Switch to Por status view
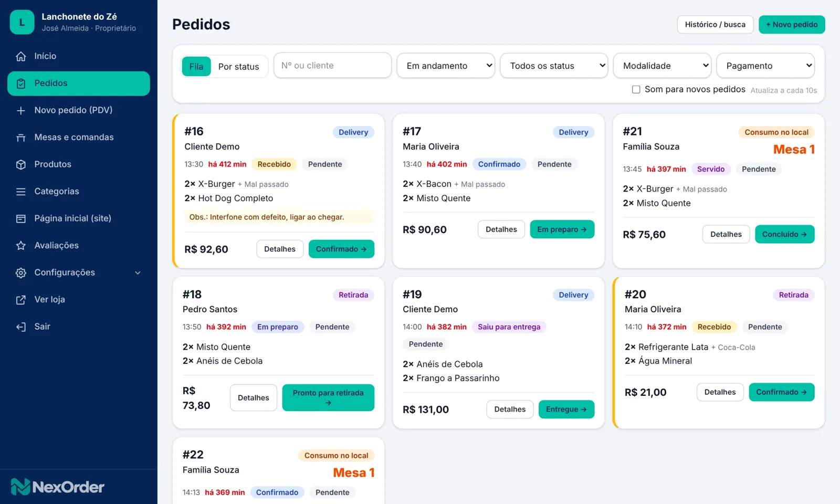The height and width of the screenshot is (504, 840). click(238, 67)
